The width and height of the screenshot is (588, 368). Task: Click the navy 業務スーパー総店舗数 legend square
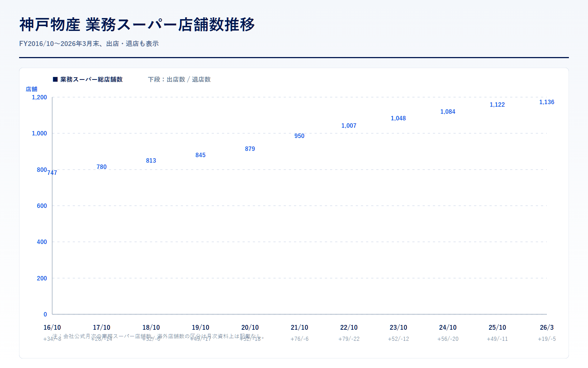[x=55, y=79]
